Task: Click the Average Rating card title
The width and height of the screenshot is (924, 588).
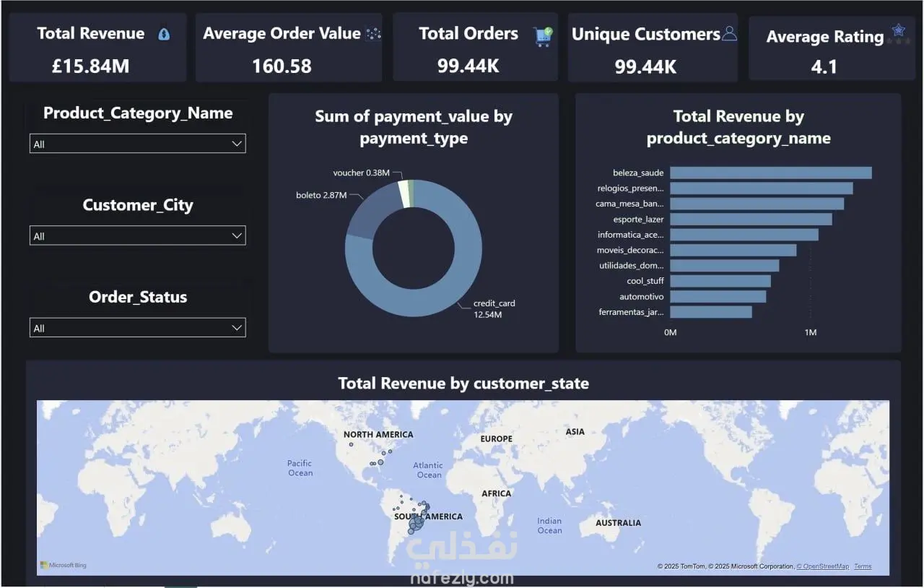Action: pos(825,37)
